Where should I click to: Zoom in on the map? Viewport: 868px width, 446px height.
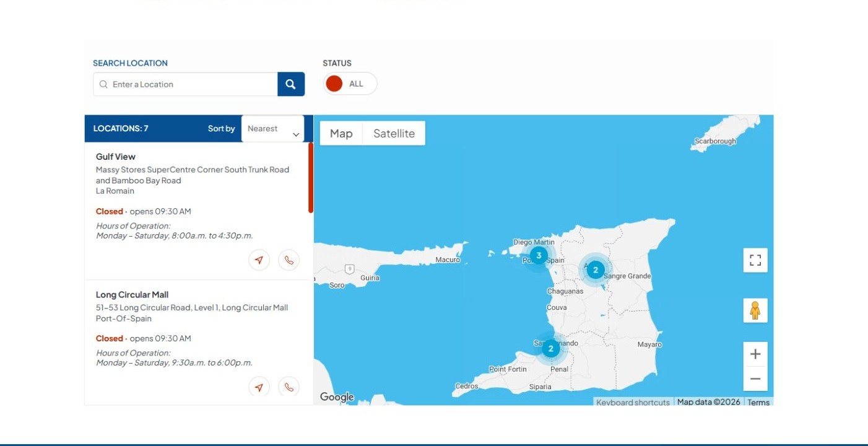tap(755, 354)
